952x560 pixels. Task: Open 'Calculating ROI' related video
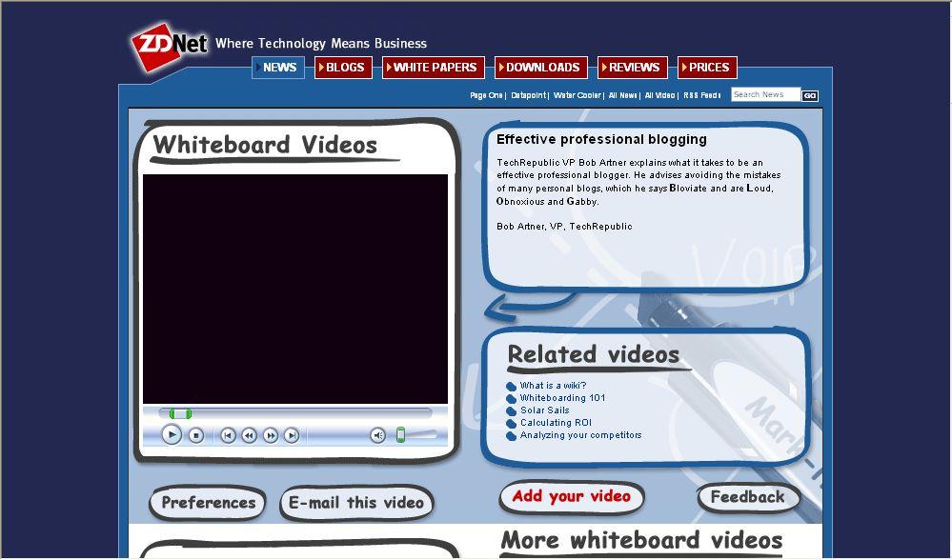[x=556, y=423]
